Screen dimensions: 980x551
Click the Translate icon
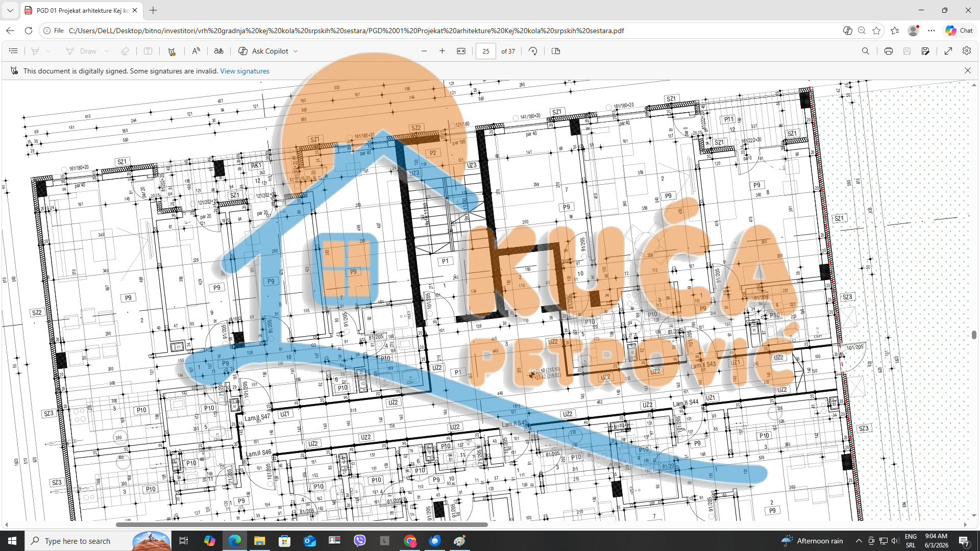coord(218,51)
